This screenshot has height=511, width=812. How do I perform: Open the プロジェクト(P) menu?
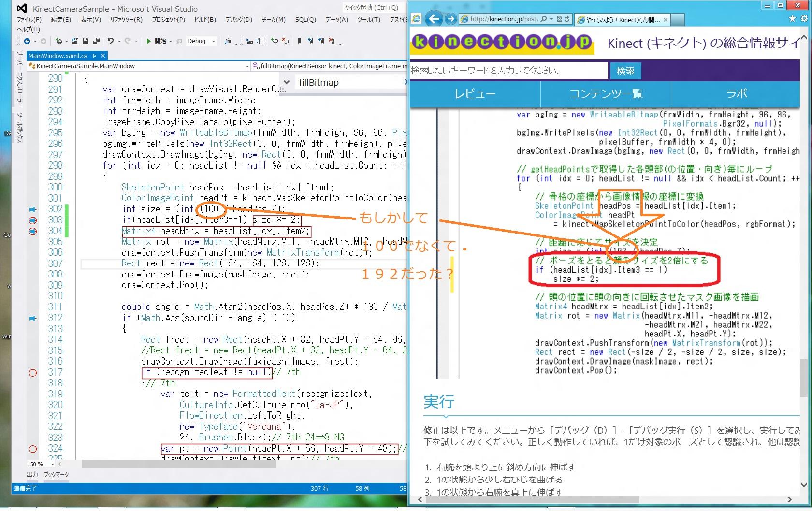click(x=168, y=20)
